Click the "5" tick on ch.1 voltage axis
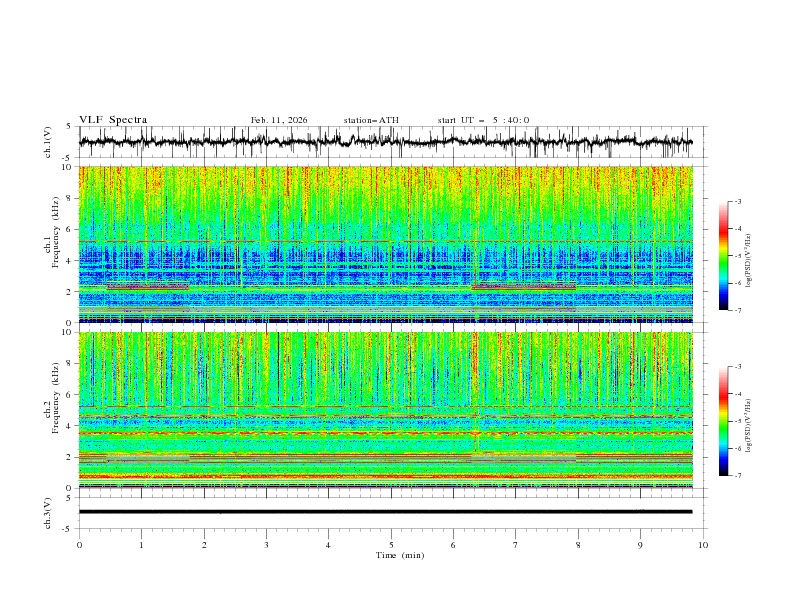The image size is (792, 612). point(70,126)
